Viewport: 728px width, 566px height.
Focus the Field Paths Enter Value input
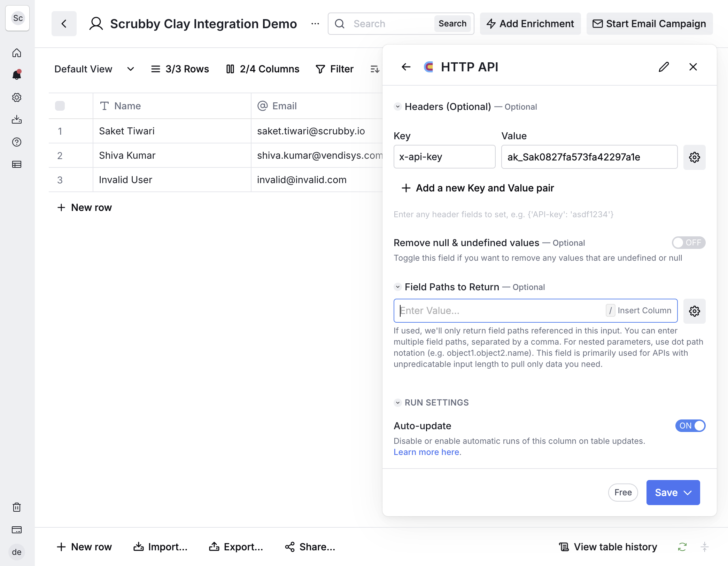coord(500,310)
